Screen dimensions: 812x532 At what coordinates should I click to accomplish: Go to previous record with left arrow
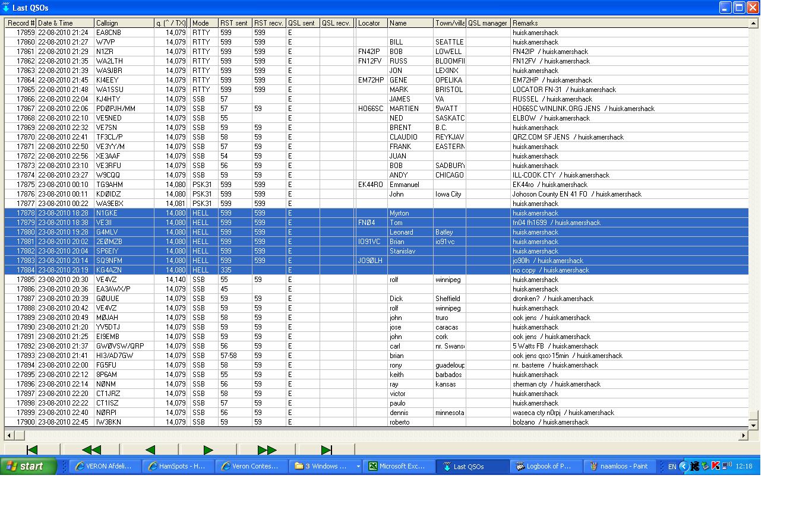[150, 450]
